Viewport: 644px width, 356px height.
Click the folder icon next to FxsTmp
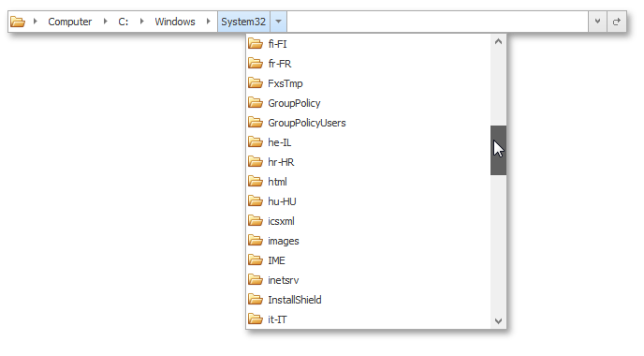click(256, 82)
